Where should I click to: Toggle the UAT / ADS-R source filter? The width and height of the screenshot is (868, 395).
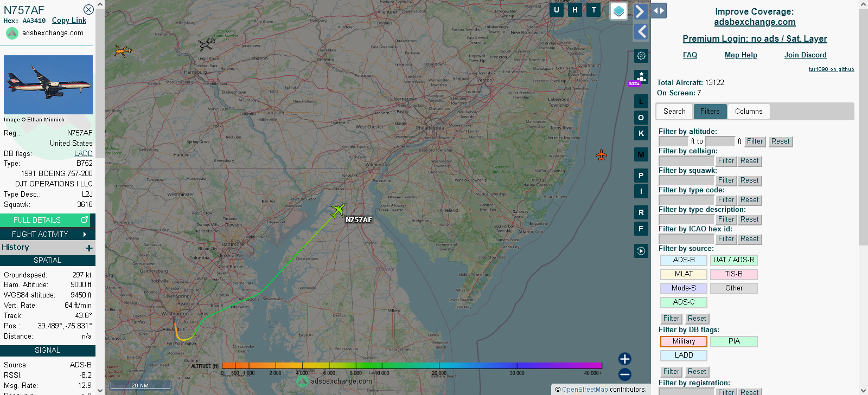tap(734, 260)
